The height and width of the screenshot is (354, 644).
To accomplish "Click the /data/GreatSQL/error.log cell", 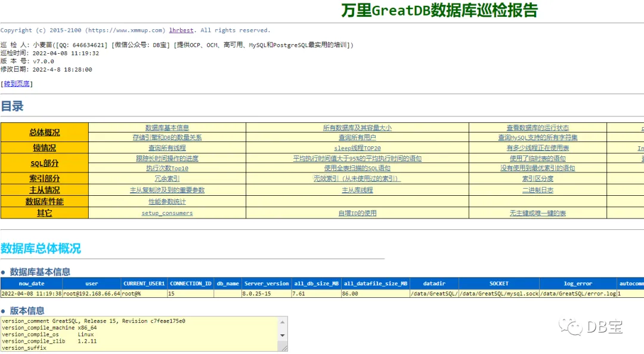I will click(578, 294).
